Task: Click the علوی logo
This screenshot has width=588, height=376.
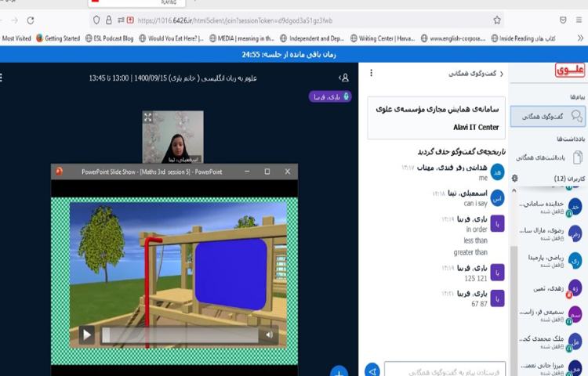Action: tap(570, 70)
